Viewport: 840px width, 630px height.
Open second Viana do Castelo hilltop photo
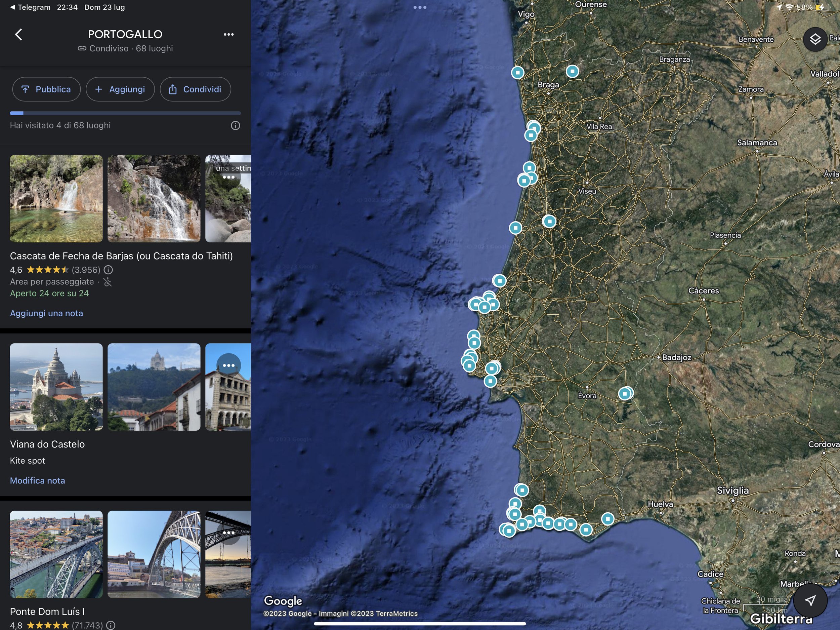pos(154,387)
